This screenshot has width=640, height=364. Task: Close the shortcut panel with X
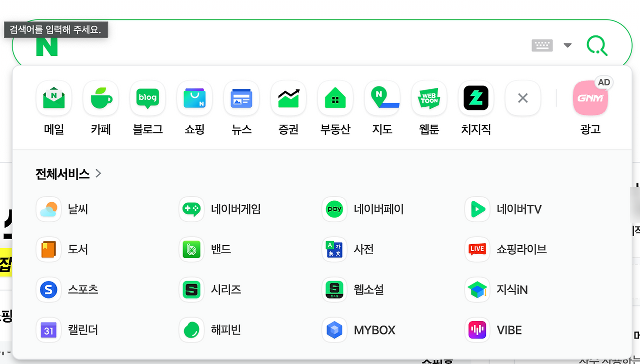(x=523, y=98)
